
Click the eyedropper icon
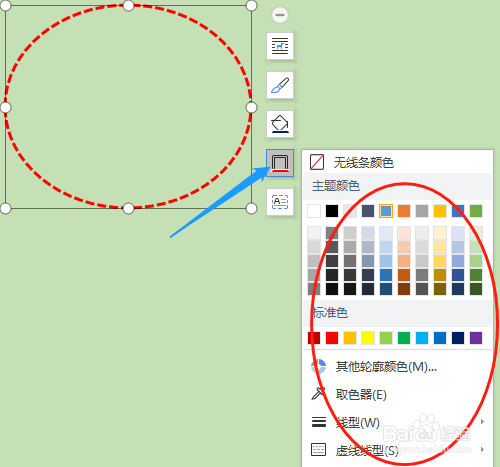pos(318,393)
